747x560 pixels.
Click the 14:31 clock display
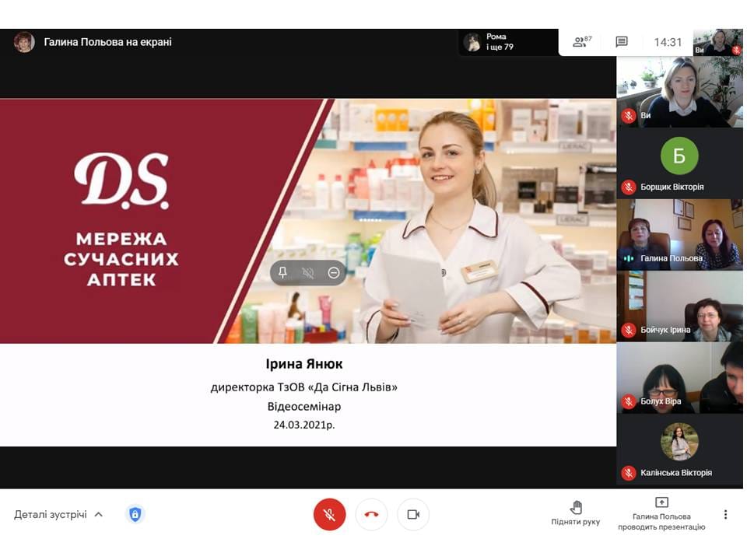(668, 42)
